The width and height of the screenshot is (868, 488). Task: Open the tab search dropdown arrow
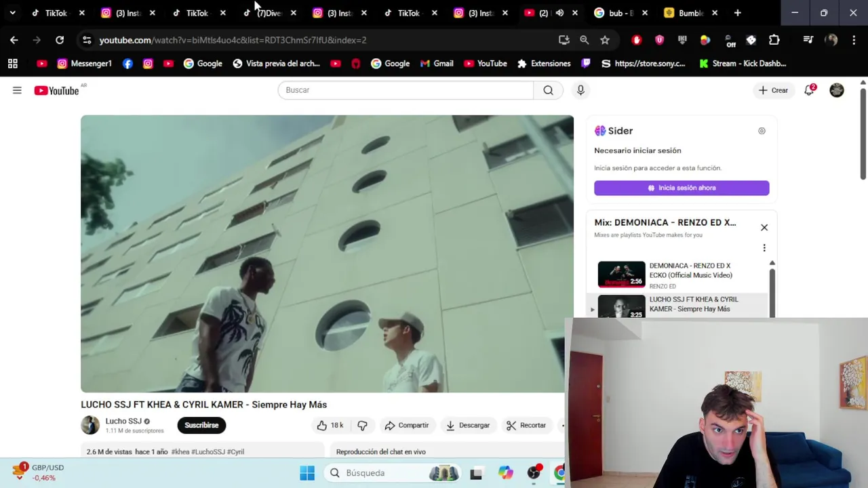(12, 13)
